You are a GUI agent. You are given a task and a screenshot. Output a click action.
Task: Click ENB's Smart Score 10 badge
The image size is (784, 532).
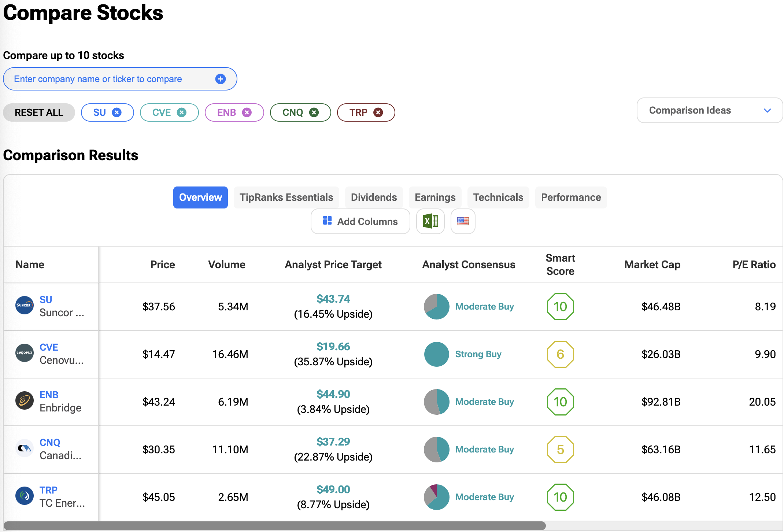(x=561, y=402)
